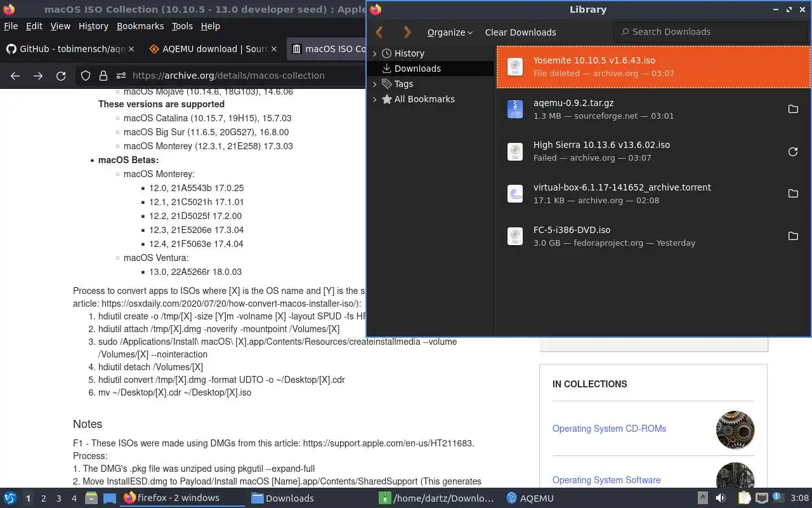Select All Bookmarks in Library sidebar
This screenshot has width=812, height=508.
424,99
